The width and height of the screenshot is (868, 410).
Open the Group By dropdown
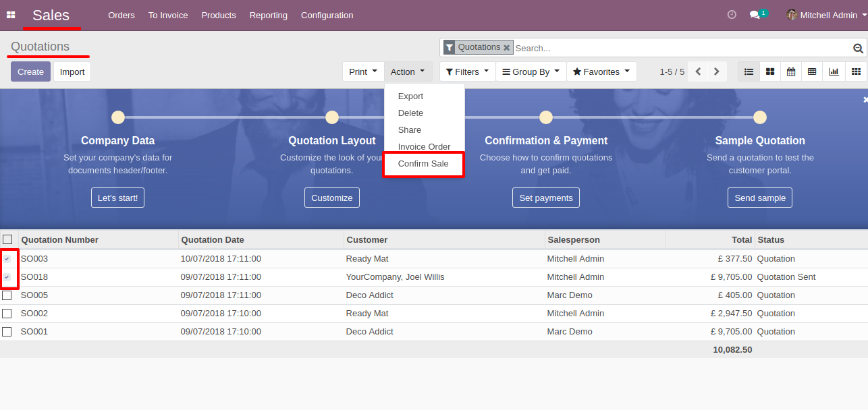tap(531, 71)
